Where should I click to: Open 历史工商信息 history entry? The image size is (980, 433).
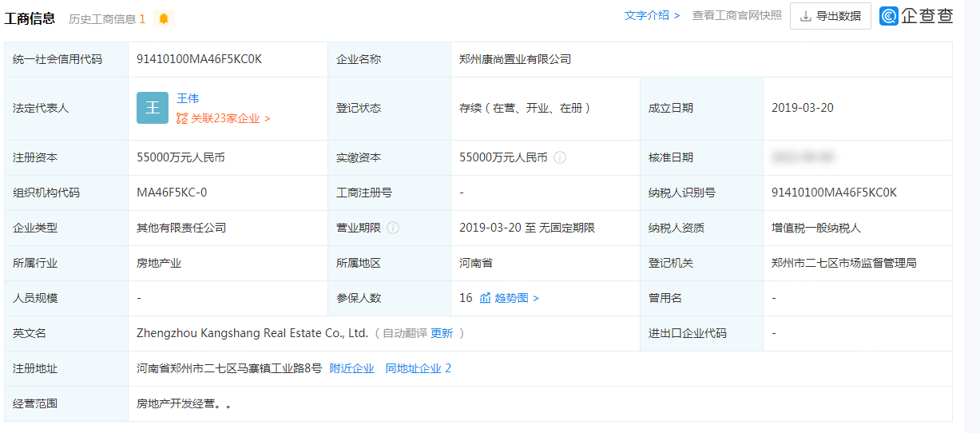[x=107, y=18]
